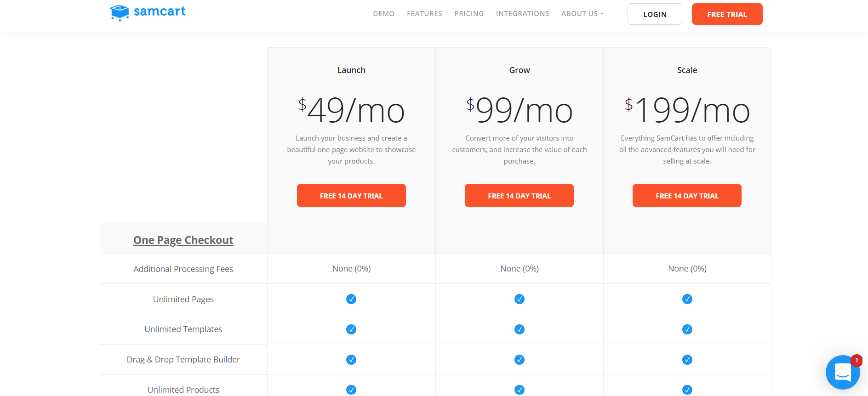Screen dimensions: 868x396
Task: Click Grow plan Drag & Drop Builder checkmark
Action: point(520,360)
